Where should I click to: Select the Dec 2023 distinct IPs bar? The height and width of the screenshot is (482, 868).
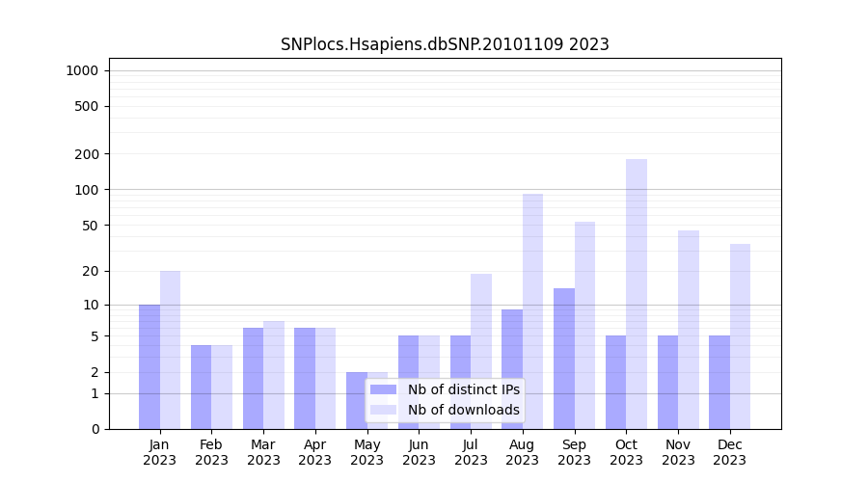(719, 382)
